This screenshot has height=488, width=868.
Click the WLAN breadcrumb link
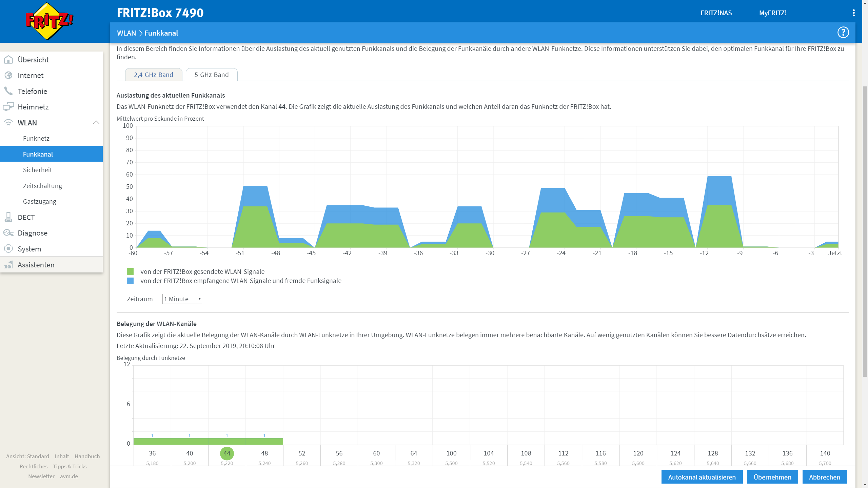pyautogui.click(x=126, y=33)
